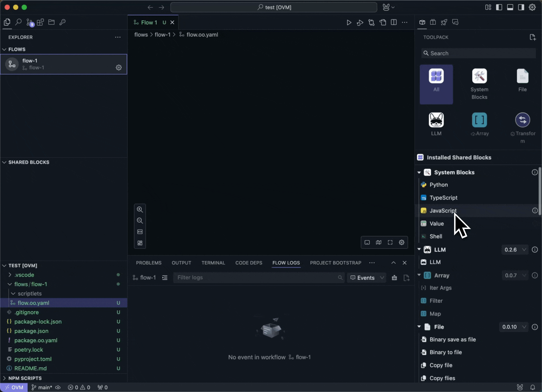Toggle the primary sidebar visibility

pos(499,7)
